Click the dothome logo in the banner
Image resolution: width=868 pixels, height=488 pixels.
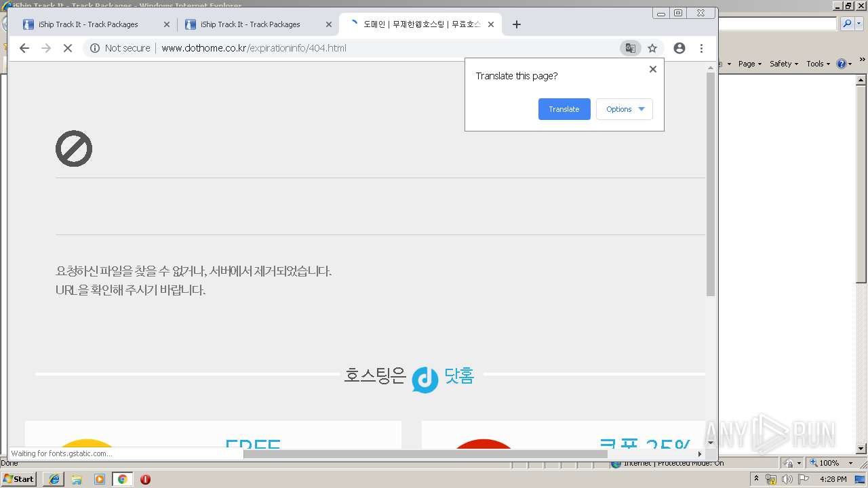(x=425, y=380)
